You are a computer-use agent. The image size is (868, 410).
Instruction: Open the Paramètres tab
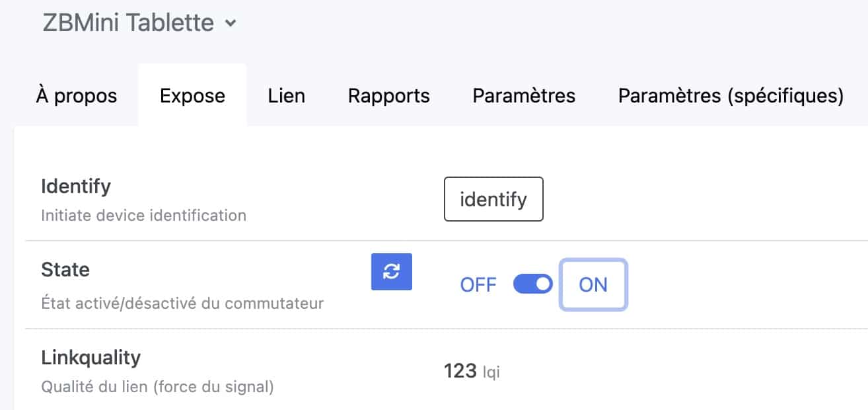[x=524, y=96]
